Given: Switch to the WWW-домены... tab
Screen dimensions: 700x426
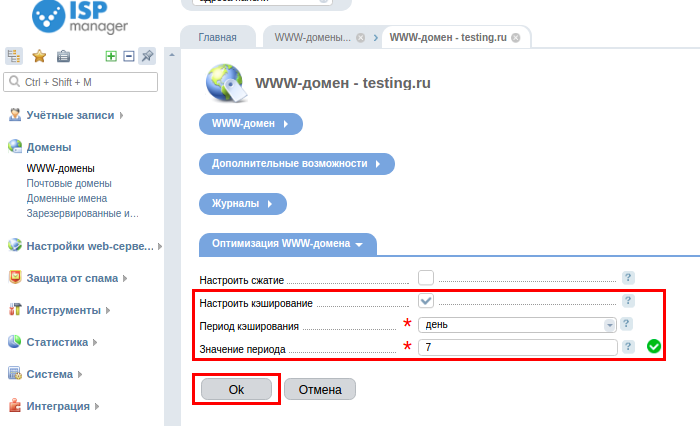Looking at the screenshot, I should (x=312, y=38).
